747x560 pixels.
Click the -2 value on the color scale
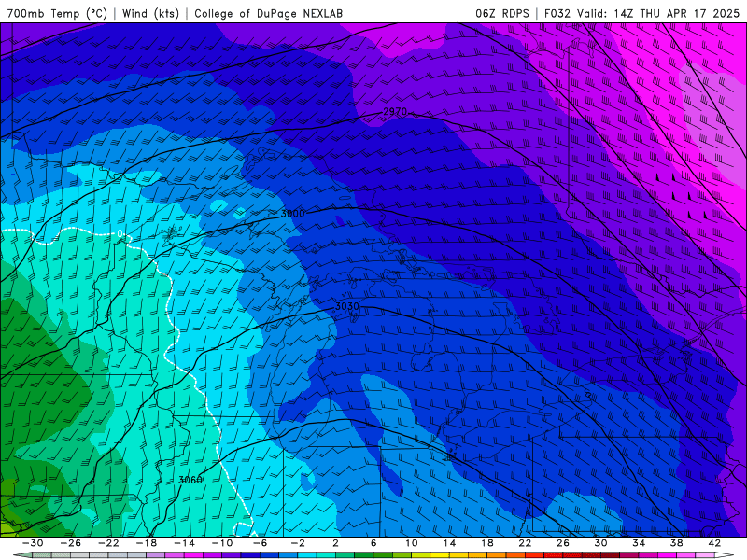tap(298, 543)
